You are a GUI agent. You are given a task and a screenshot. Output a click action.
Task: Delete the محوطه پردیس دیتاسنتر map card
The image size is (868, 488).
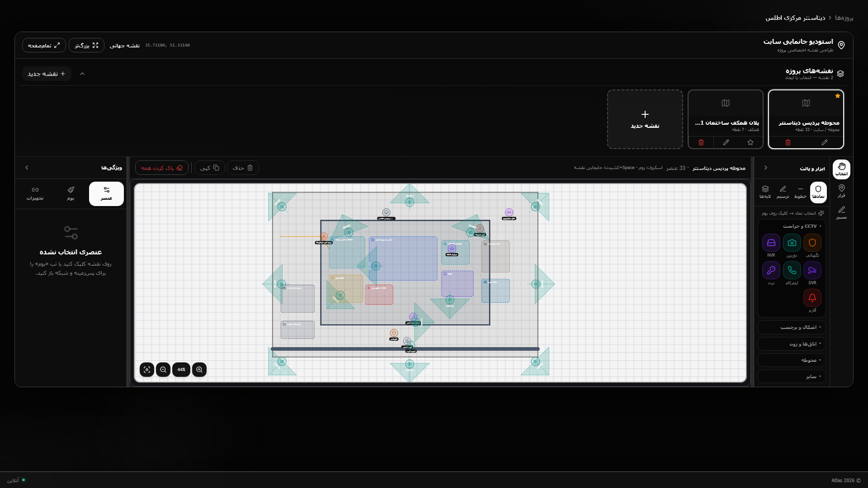(x=788, y=142)
